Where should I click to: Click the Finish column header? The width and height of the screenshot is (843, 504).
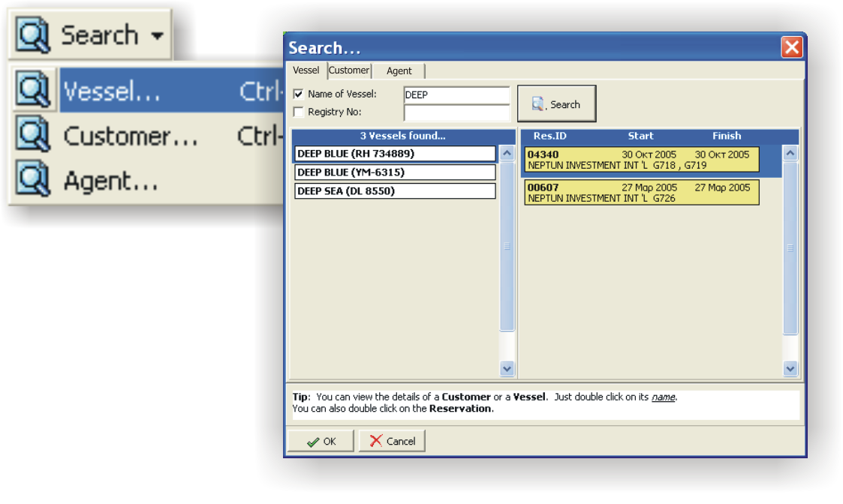[x=727, y=136]
